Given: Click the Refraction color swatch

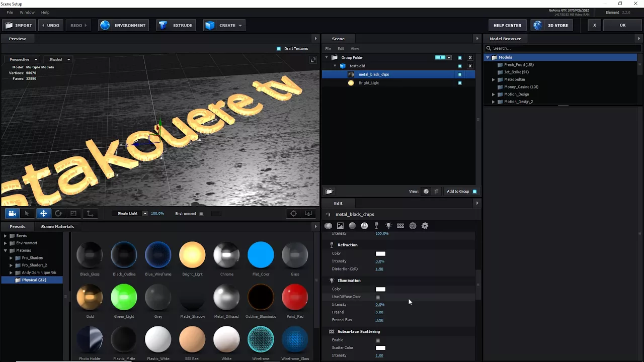Looking at the screenshot, I should click(380, 254).
